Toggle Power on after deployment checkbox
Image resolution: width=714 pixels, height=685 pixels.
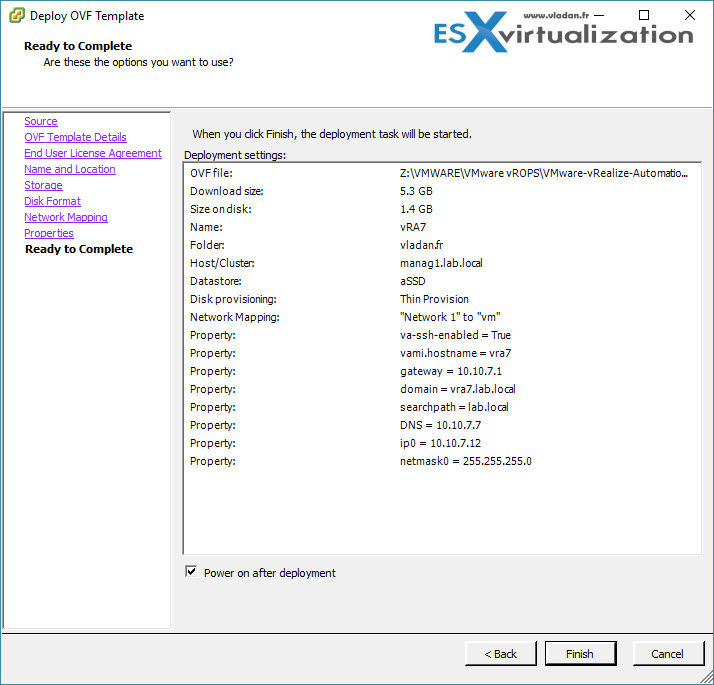pyautogui.click(x=191, y=571)
